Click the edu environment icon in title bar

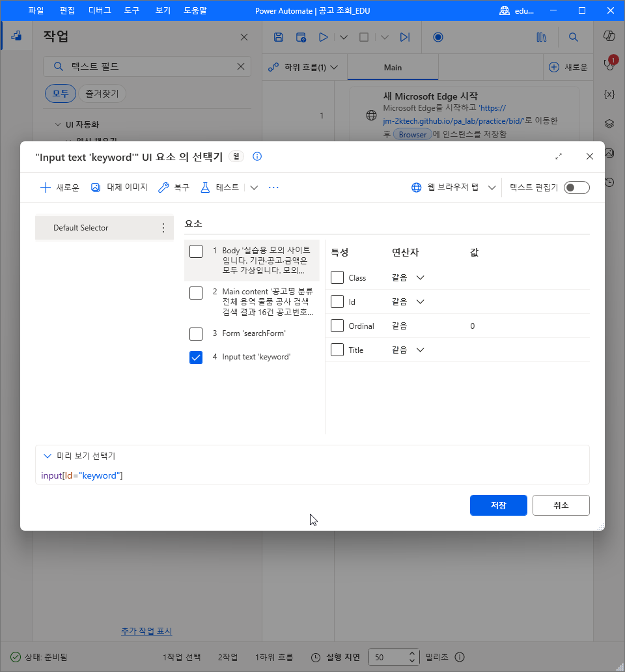[505, 10]
